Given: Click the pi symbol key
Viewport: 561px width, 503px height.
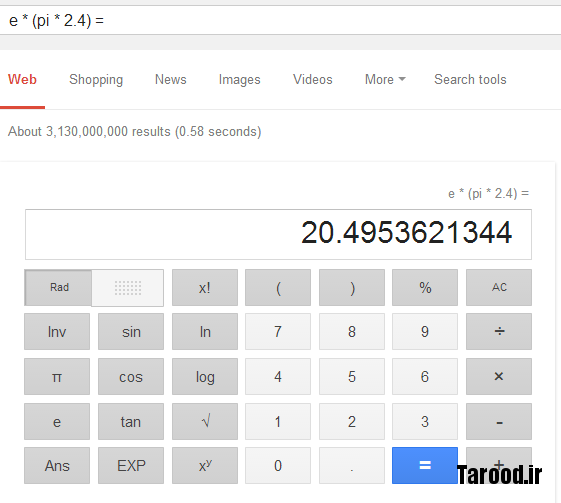Looking at the screenshot, I should (x=57, y=377).
